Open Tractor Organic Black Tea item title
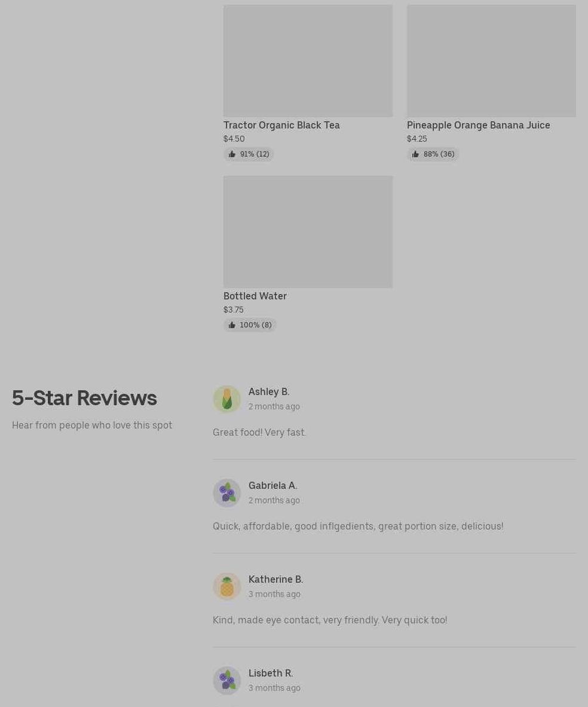 click(282, 126)
